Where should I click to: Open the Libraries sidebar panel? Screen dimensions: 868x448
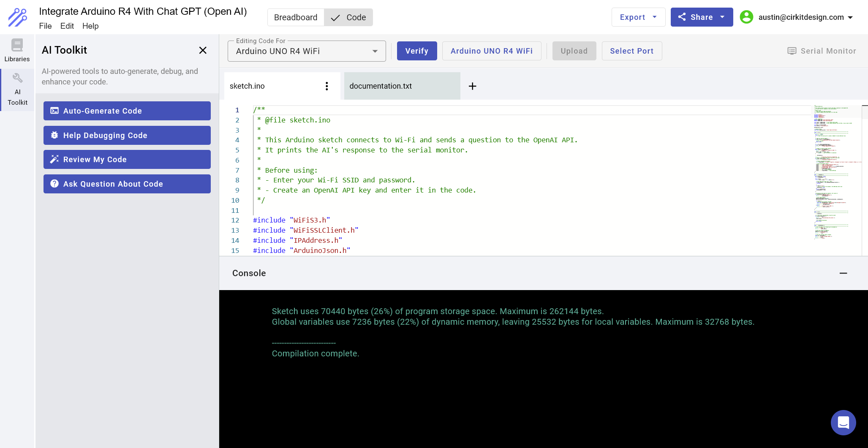coord(17,51)
